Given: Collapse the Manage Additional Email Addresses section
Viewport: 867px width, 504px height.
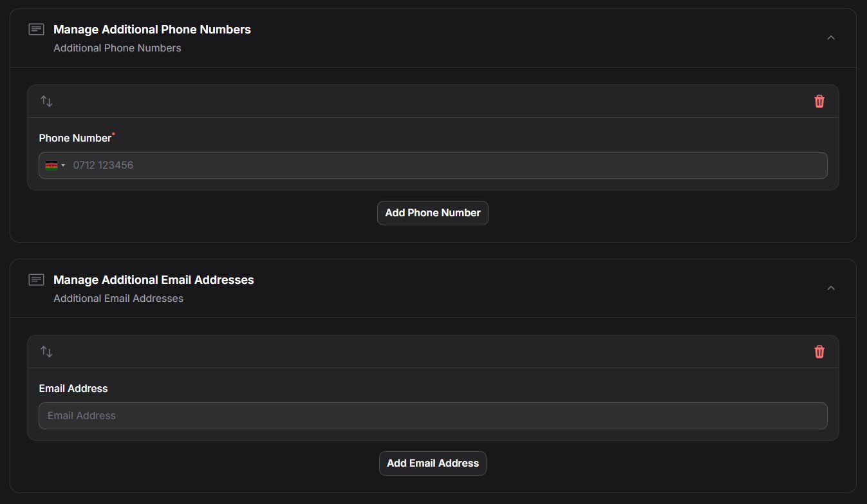Looking at the screenshot, I should tap(831, 288).
